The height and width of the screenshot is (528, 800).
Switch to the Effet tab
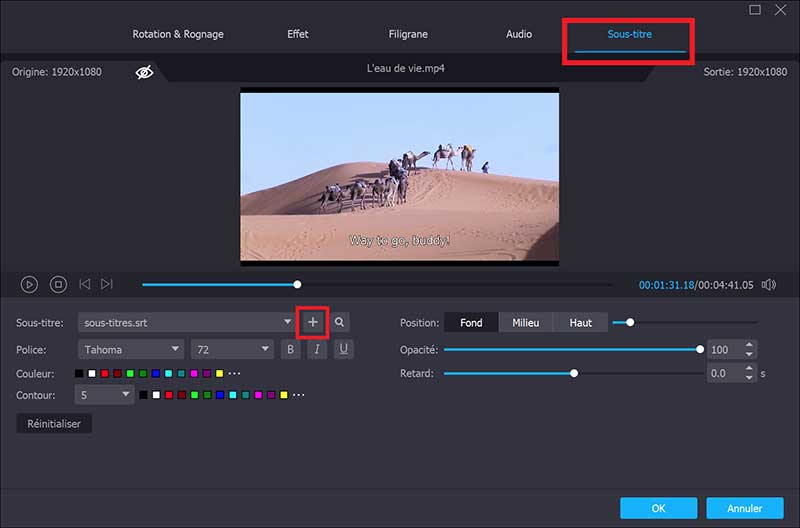(297, 34)
